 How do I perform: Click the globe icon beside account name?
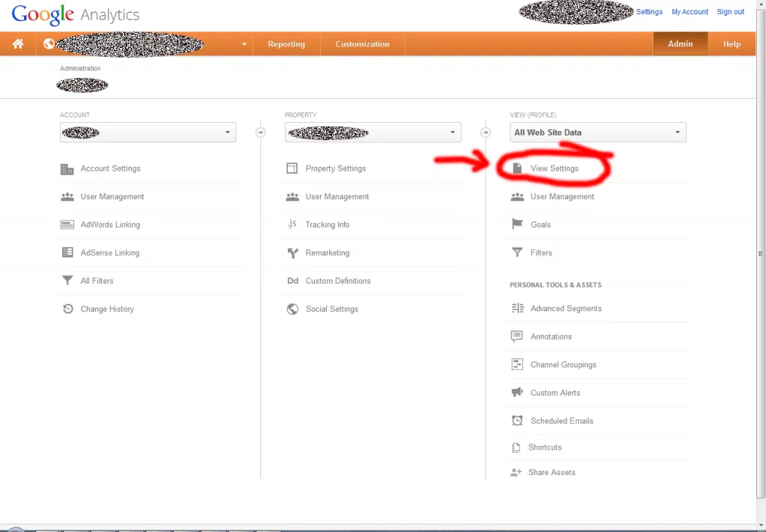click(49, 44)
